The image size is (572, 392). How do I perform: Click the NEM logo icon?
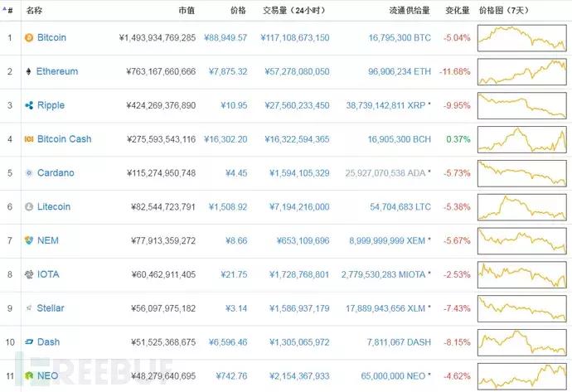tap(29, 240)
